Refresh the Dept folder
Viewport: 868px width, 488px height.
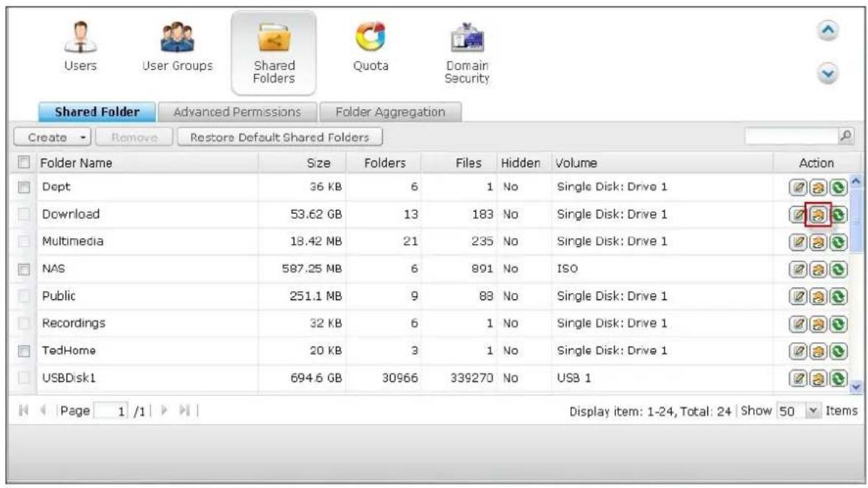(x=838, y=187)
